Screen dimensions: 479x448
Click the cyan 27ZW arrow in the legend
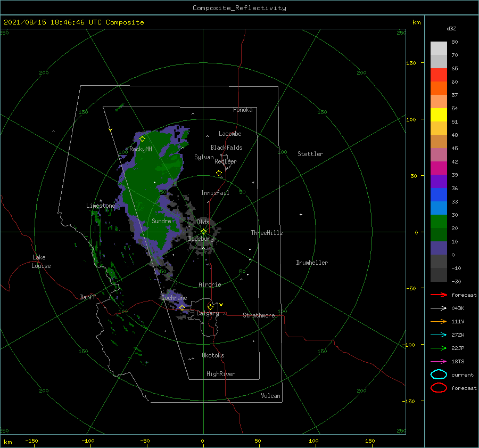pyautogui.click(x=439, y=335)
